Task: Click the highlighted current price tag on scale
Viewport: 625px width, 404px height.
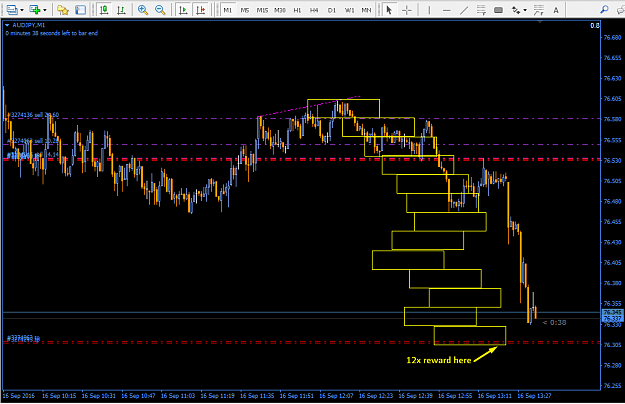Action: (x=612, y=316)
